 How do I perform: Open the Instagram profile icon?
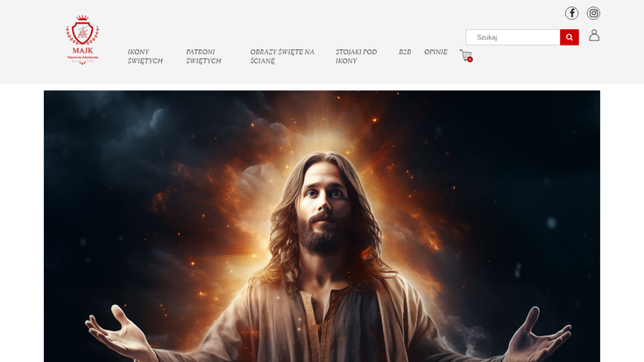(x=593, y=13)
